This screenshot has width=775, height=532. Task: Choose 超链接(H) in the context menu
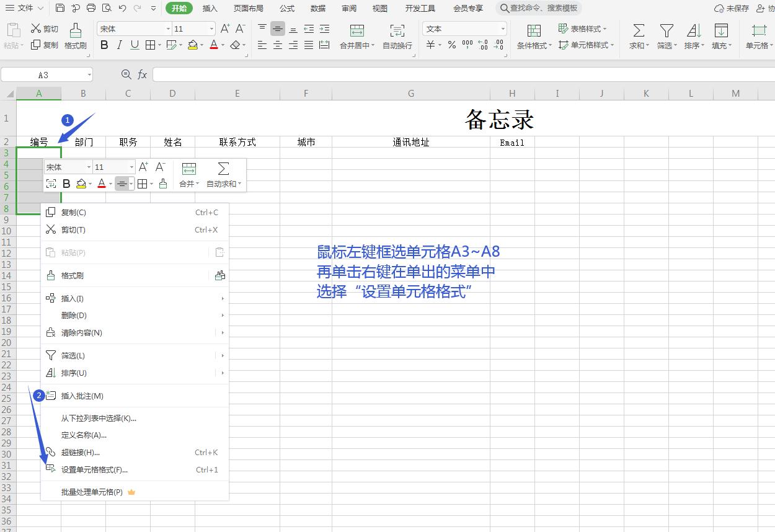(135, 452)
